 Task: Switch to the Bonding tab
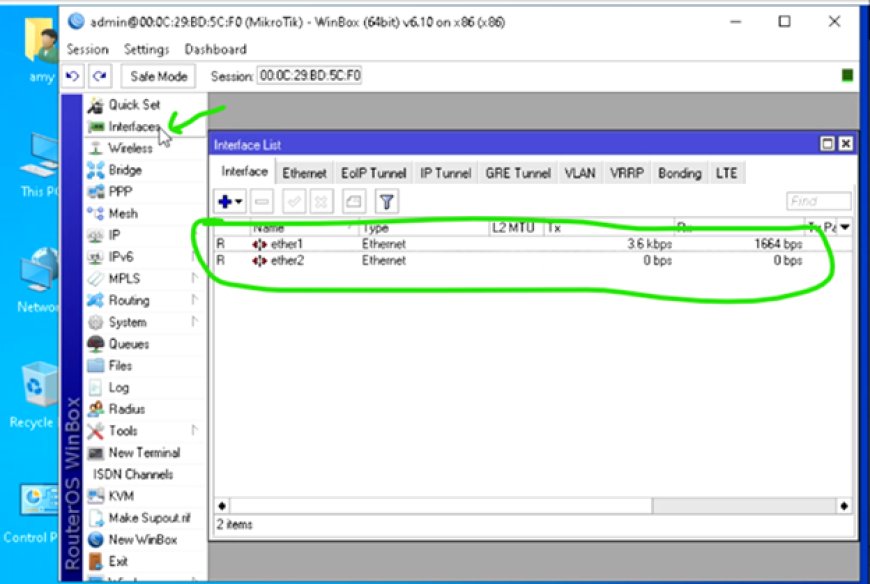click(680, 173)
